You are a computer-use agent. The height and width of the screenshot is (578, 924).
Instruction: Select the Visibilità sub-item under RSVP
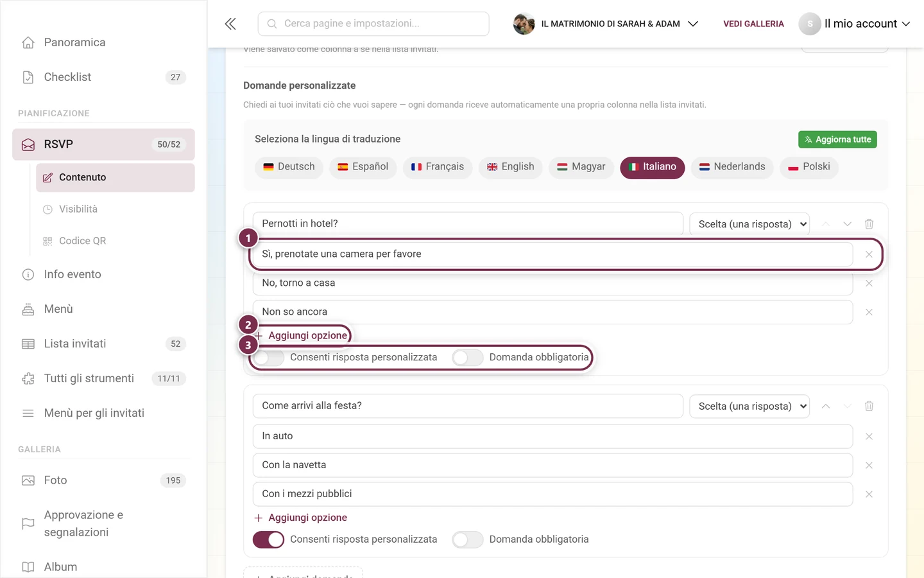[116, 209]
